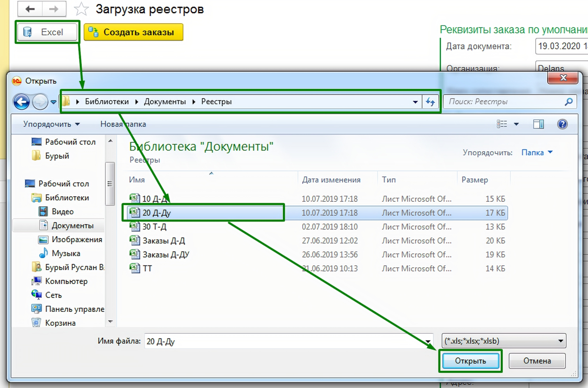Viewport: 588px width, 388px height.
Task: Open the Папка arrange-by dropdown
Action: click(537, 152)
